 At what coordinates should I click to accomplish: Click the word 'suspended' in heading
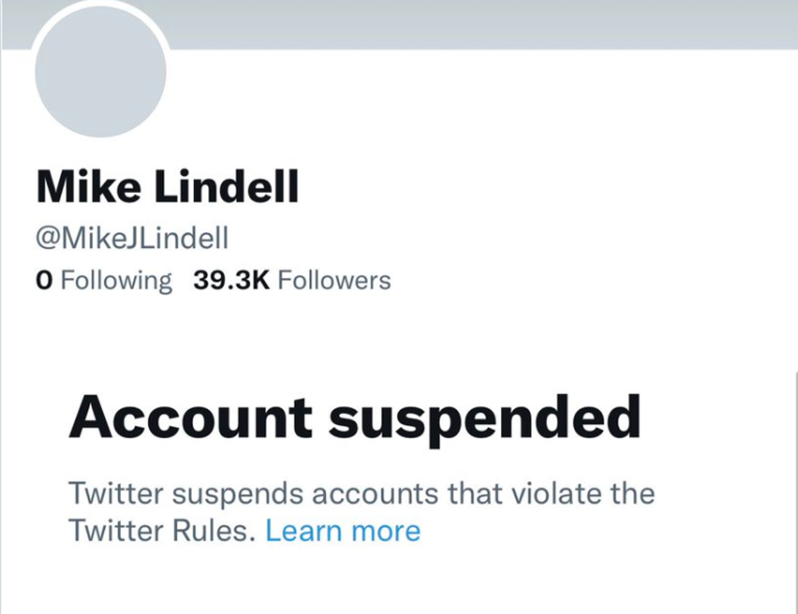(487, 417)
